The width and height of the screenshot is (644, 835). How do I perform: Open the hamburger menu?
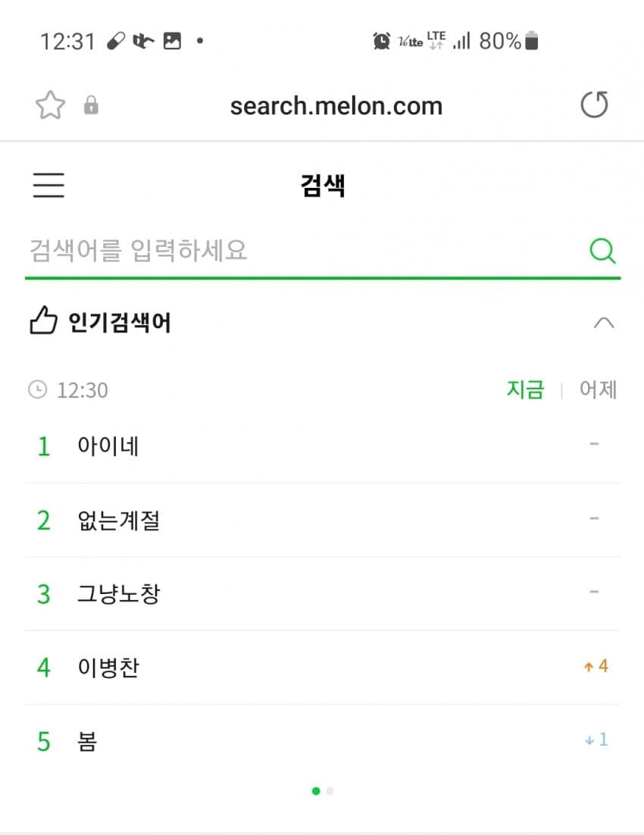click(x=48, y=185)
